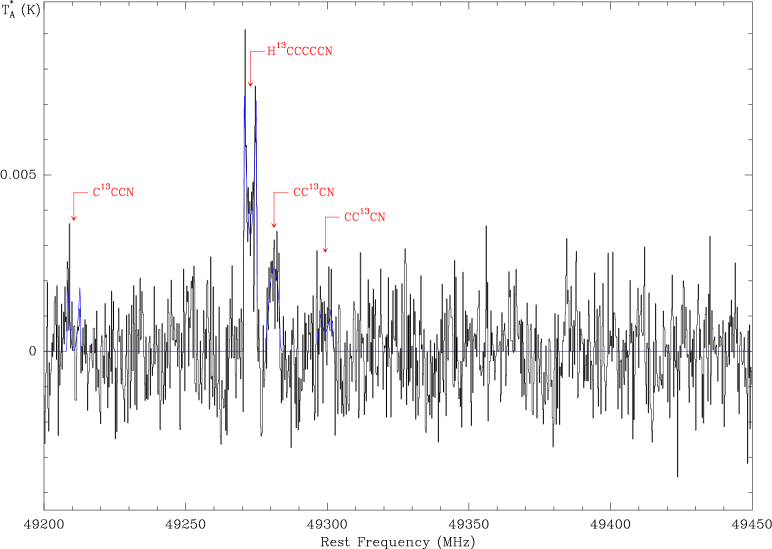The height and width of the screenshot is (549, 772).
Task: Click the Rest Frequency (MHz) axis title
Action: coord(398,542)
